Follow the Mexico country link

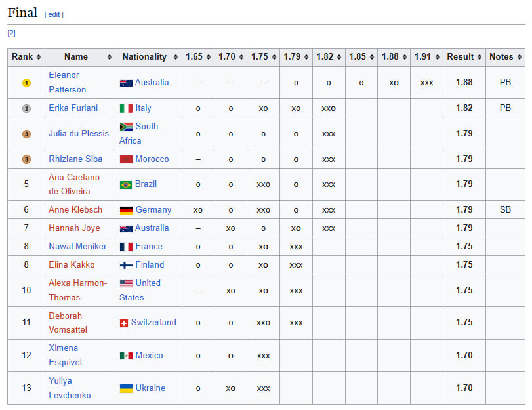pyautogui.click(x=149, y=356)
